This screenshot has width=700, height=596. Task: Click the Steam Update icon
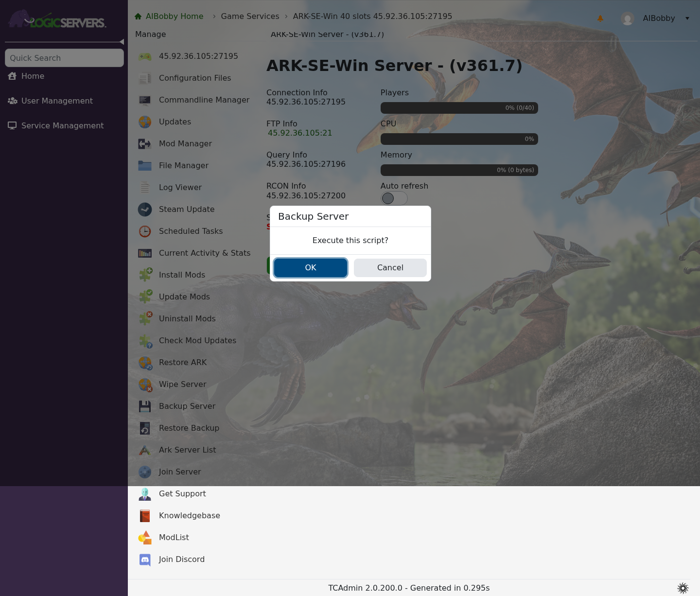click(x=145, y=210)
